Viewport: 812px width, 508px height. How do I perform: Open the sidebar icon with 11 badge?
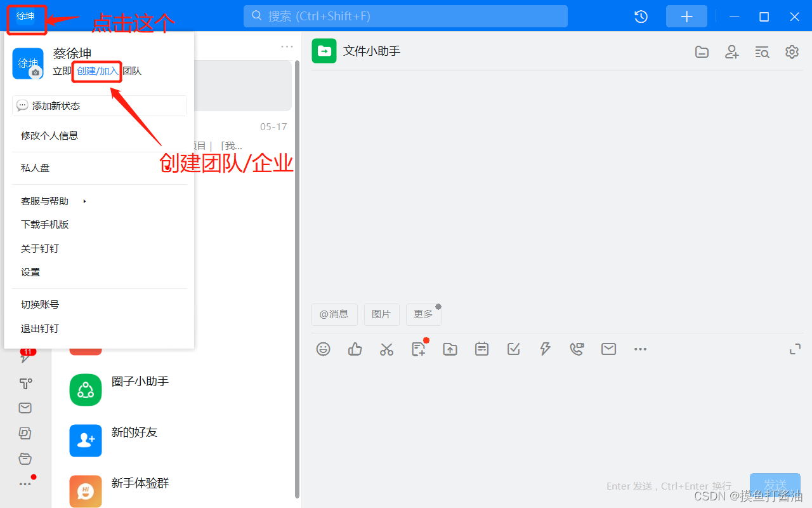(x=26, y=356)
